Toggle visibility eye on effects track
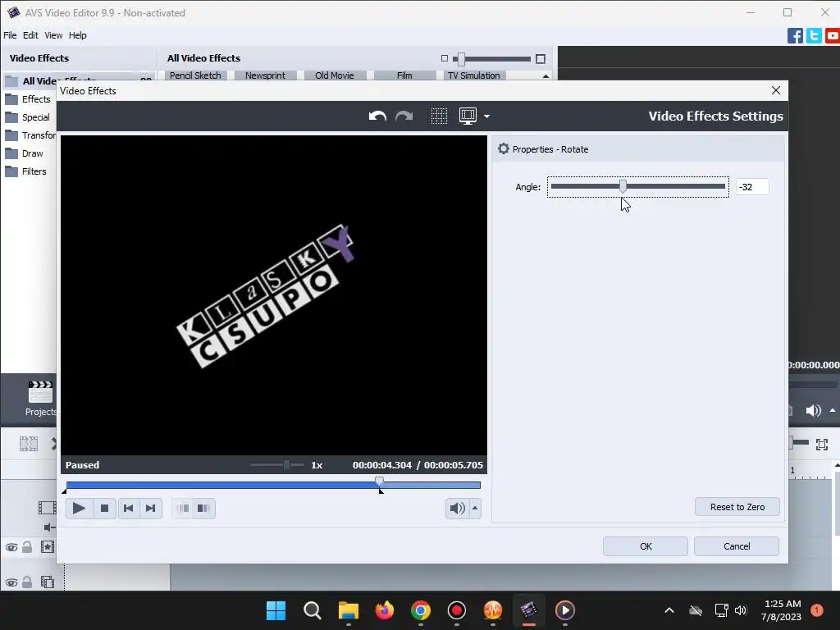The height and width of the screenshot is (630, 840). [11, 547]
